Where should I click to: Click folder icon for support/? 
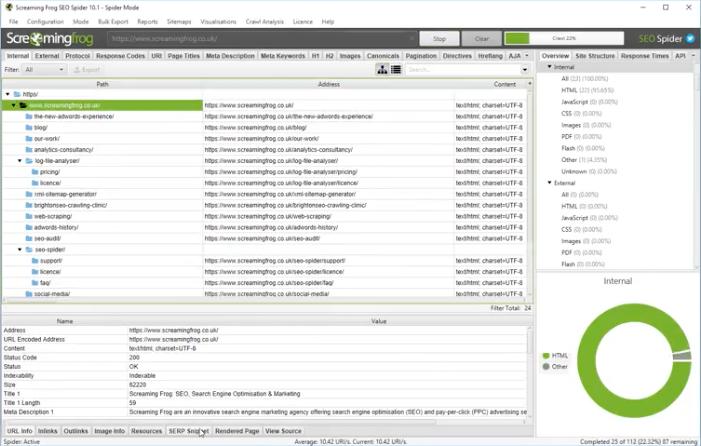coord(35,261)
